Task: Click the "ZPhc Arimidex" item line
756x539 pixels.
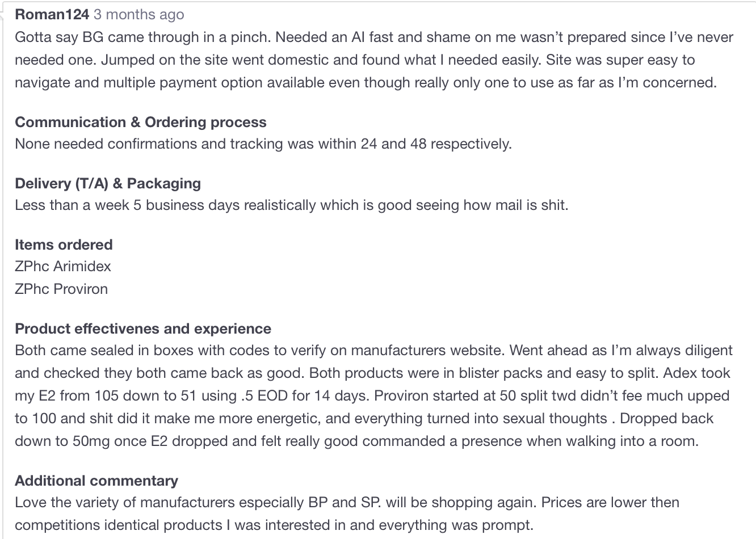Action: tap(63, 266)
